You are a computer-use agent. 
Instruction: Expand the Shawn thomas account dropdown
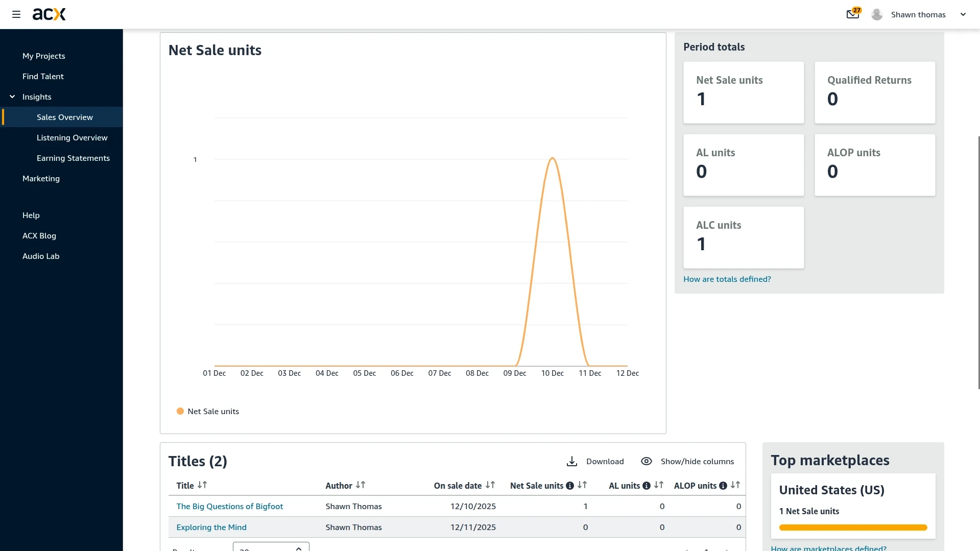point(963,14)
